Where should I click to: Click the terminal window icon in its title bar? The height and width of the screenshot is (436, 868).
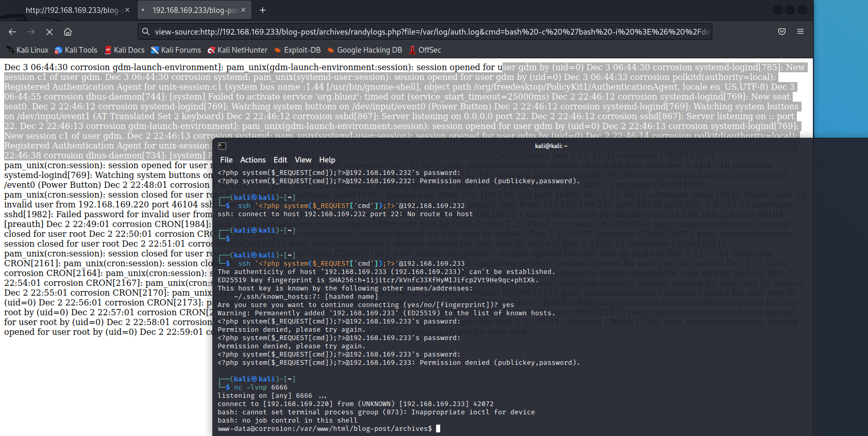coord(222,146)
